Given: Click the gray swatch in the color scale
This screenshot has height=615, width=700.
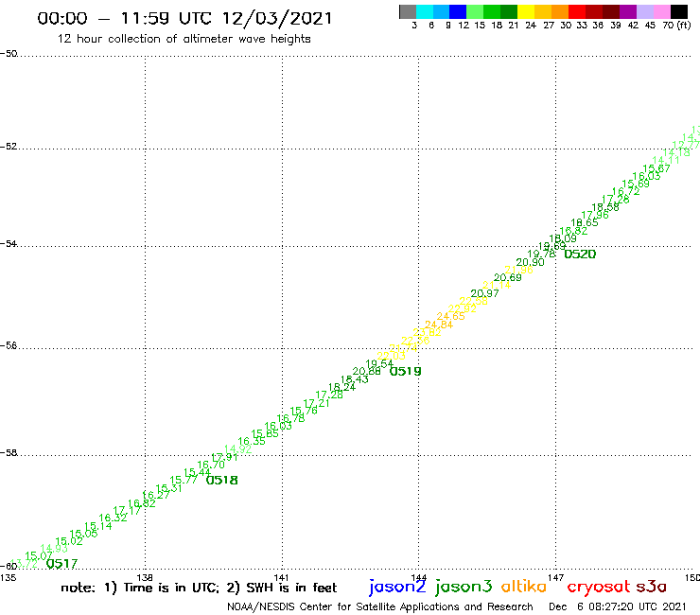Looking at the screenshot, I should (x=408, y=11).
